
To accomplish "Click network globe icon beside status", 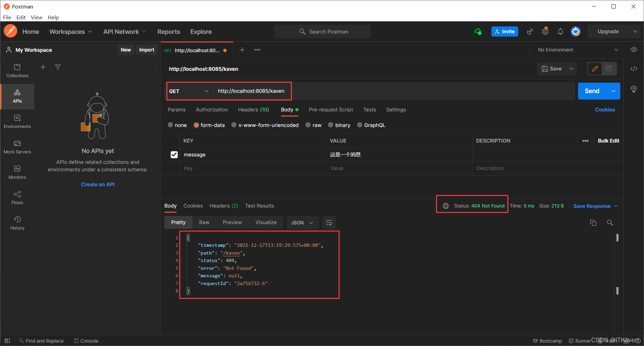I will (x=446, y=206).
